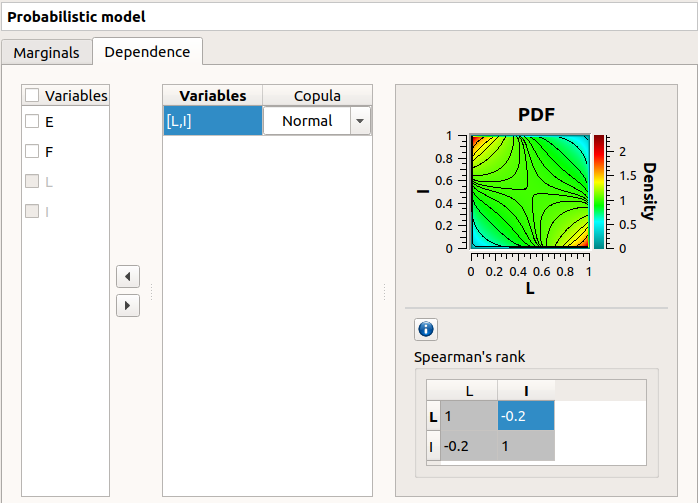
Task: Select the -0.2 cell in row I
Action: point(467,447)
